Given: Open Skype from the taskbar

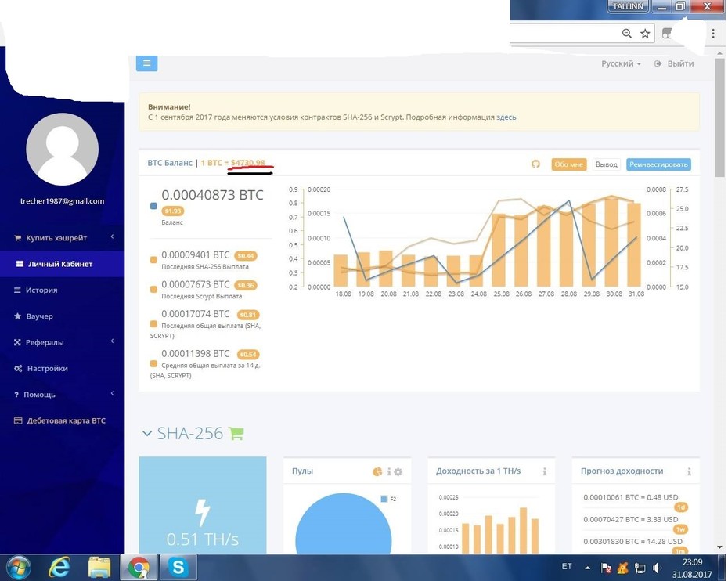Looking at the screenshot, I should (x=178, y=567).
